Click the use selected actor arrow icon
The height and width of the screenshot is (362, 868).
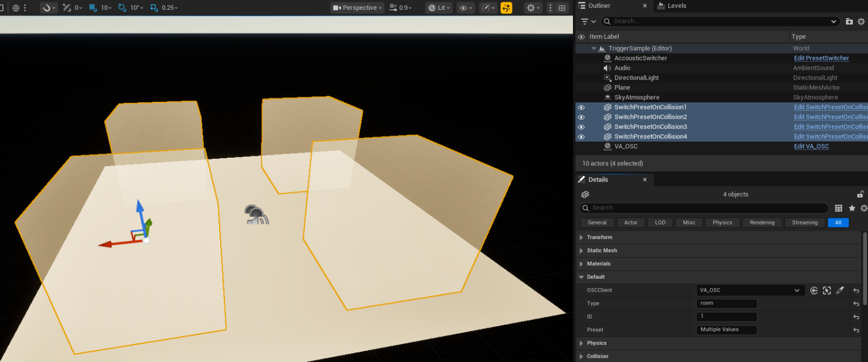coord(814,291)
